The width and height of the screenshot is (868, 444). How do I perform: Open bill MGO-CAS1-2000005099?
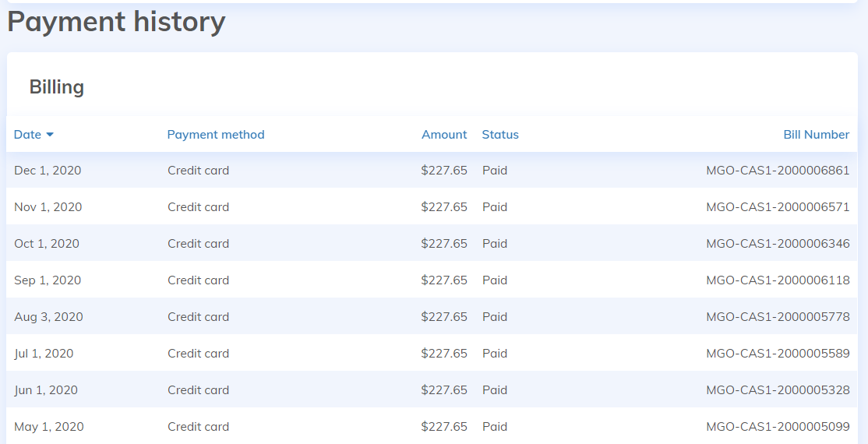coord(778,427)
